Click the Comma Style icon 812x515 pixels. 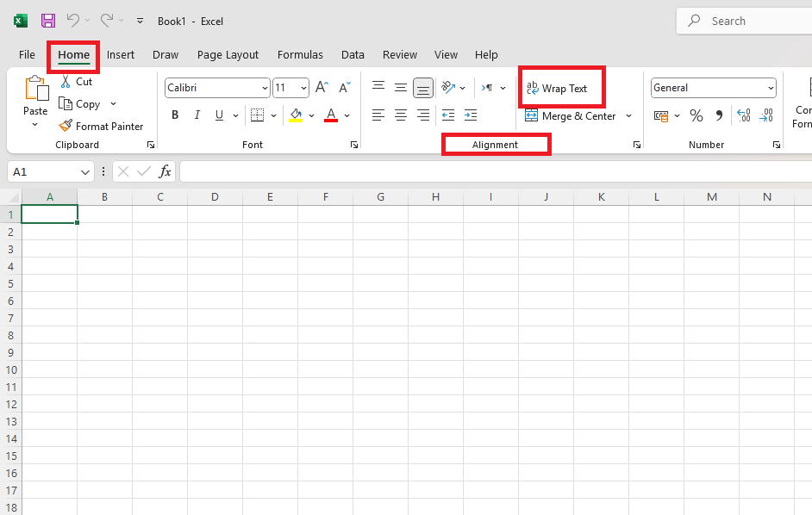click(x=719, y=115)
